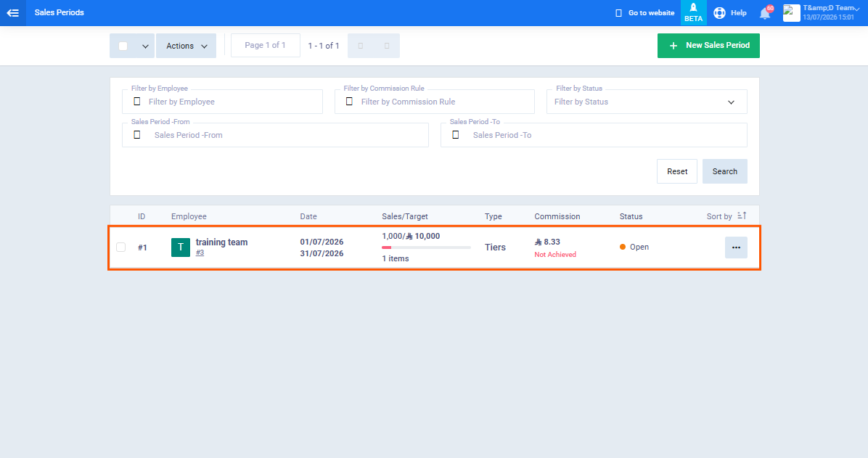868x458 pixels.
Task: Click the Go to website link
Action: coord(645,13)
